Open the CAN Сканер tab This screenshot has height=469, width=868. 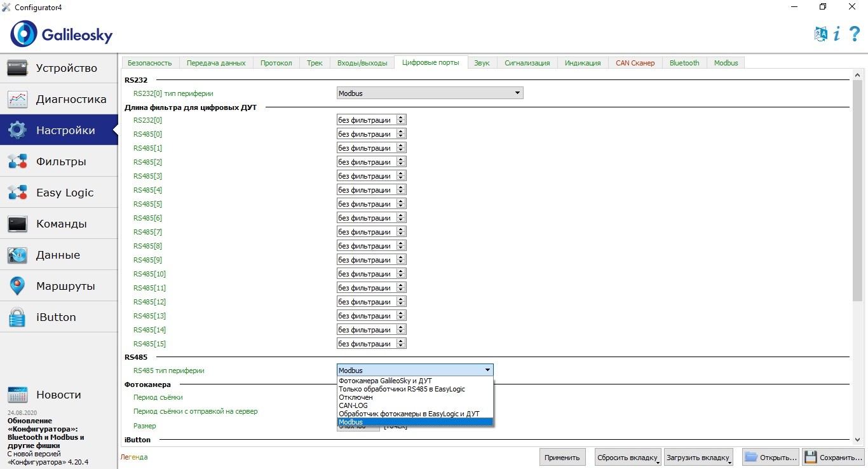click(x=635, y=63)
